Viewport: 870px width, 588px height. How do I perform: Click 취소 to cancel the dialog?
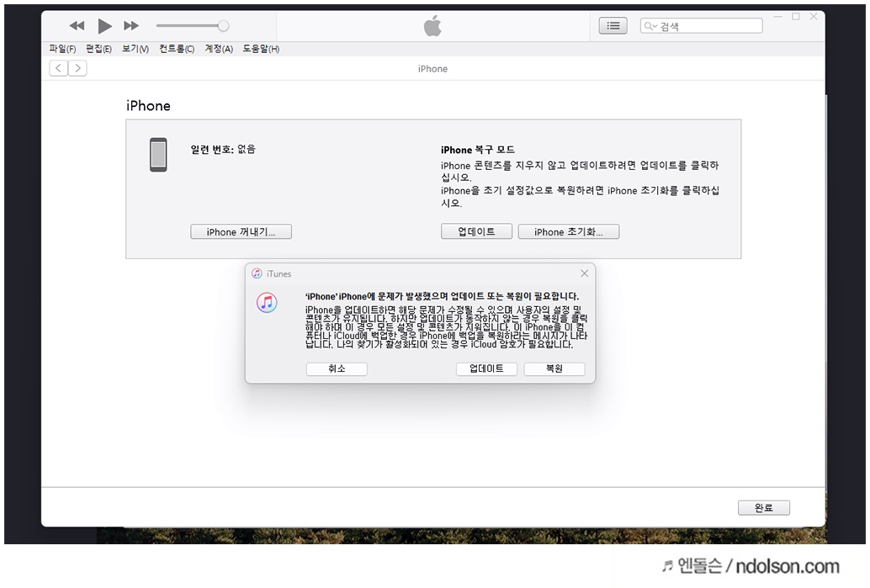coord(337,369)
